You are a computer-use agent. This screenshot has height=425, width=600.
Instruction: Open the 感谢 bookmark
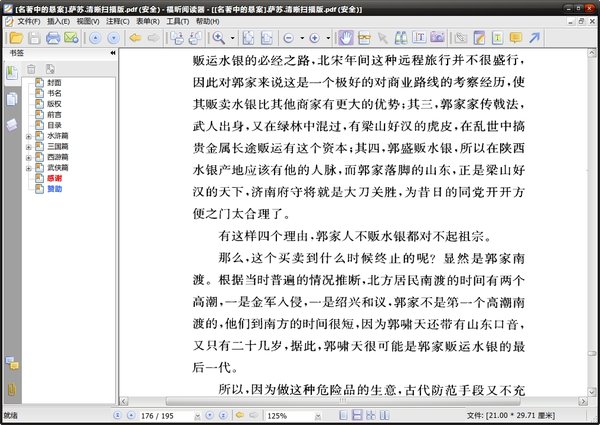[x=54, y=178]
